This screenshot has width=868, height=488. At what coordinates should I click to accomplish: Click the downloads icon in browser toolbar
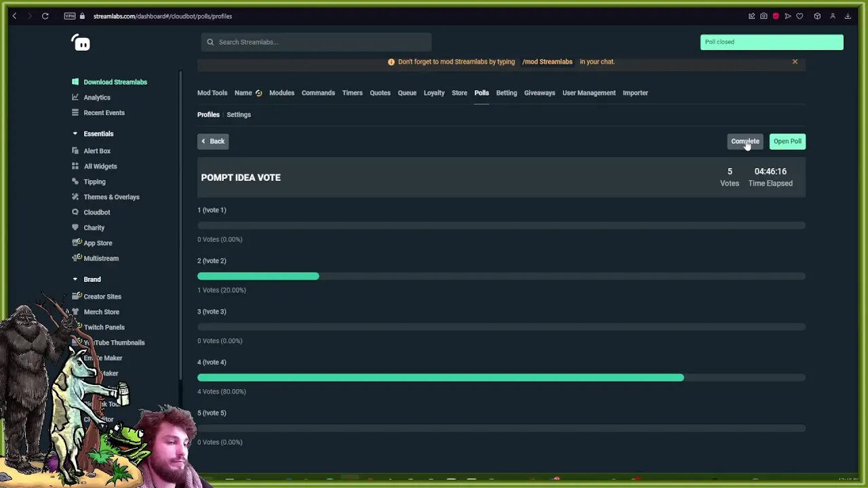[x=848, y=16]
